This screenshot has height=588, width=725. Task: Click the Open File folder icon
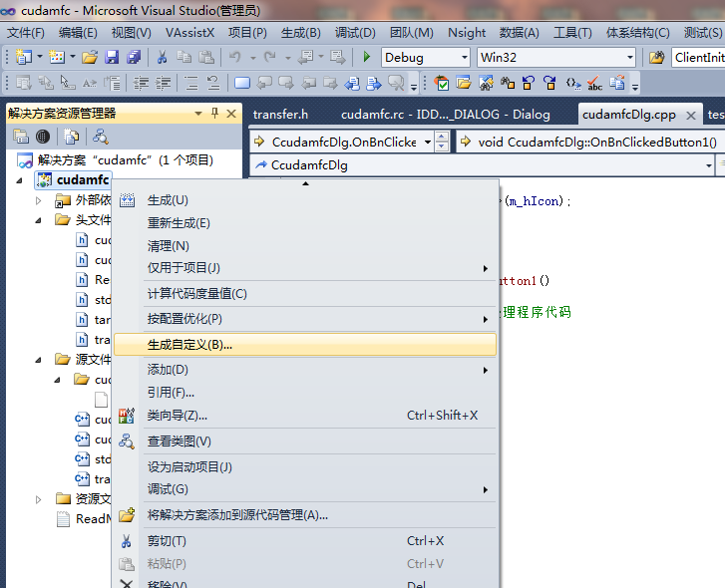click(90, 57)
